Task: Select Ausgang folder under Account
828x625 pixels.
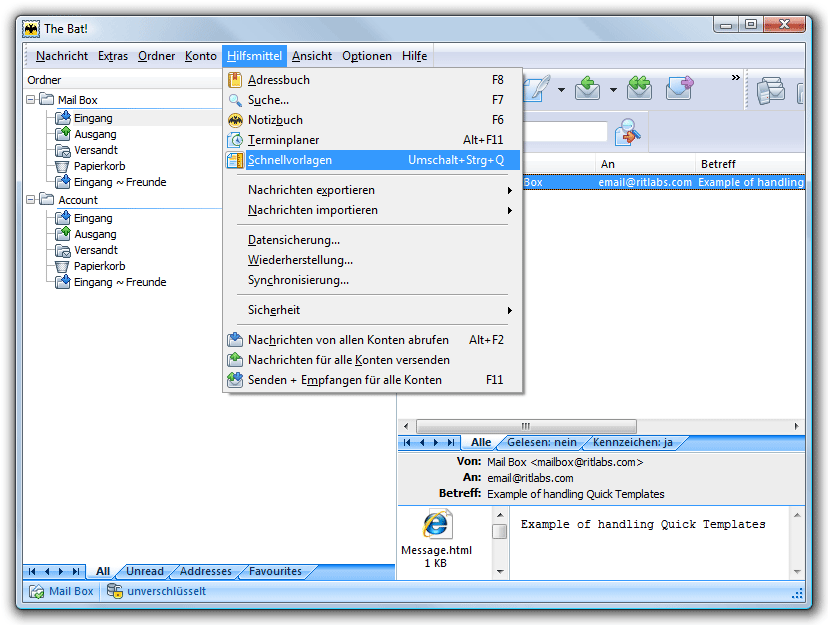Action: (95, 234)
